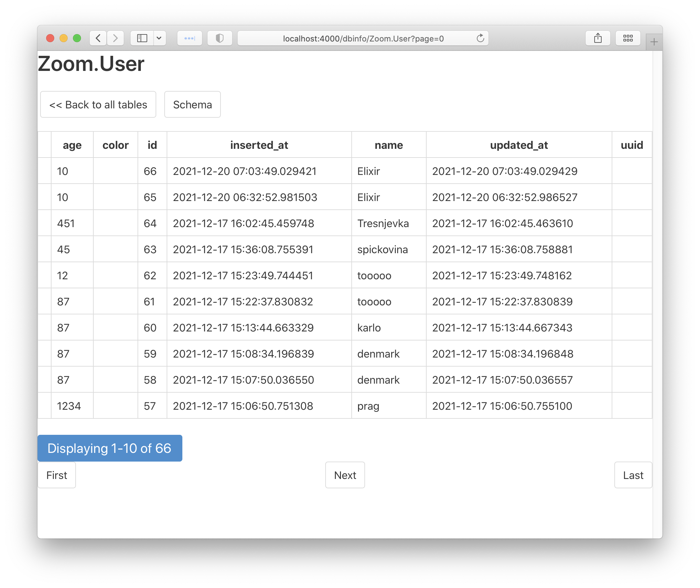The image size is (700, 588).
Task: Select the Tresnjevka name cell
Action: (383, 223)
